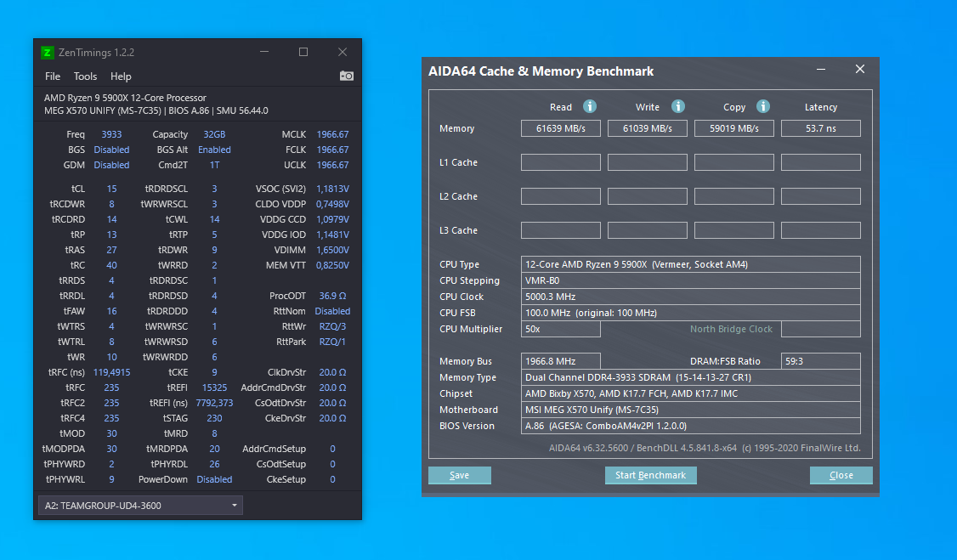
Task: Click the BGS Alt value Enabled
Action: pos(214,150)
